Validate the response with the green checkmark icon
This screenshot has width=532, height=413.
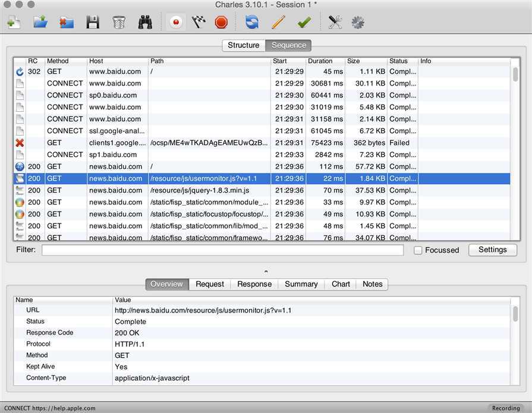[x=304, y=23]
